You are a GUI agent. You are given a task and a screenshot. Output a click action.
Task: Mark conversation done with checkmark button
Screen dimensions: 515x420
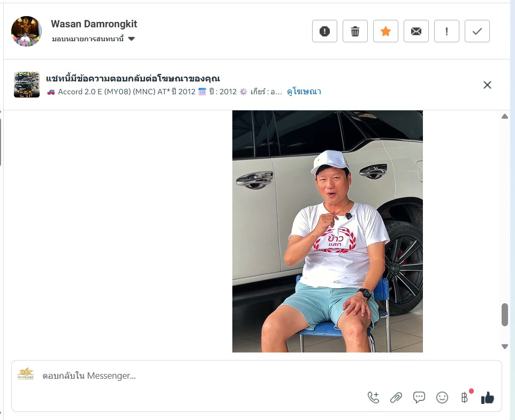[x=477, y=31]
